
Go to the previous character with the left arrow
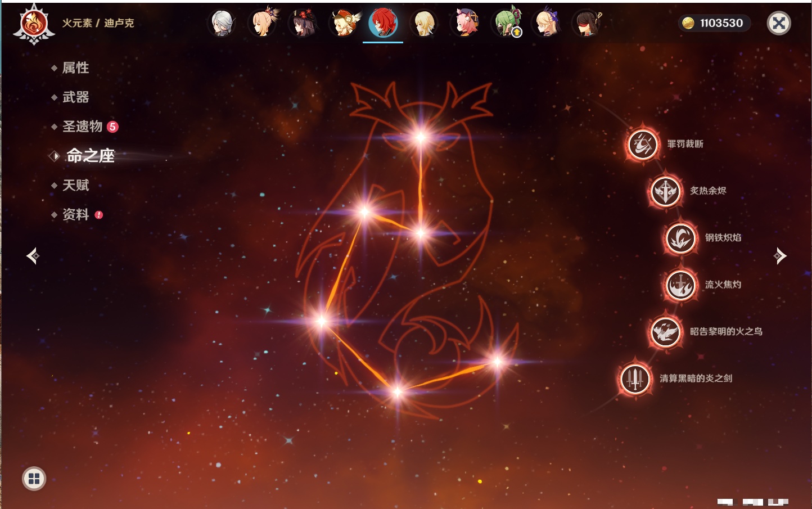[x=33, y=256]
